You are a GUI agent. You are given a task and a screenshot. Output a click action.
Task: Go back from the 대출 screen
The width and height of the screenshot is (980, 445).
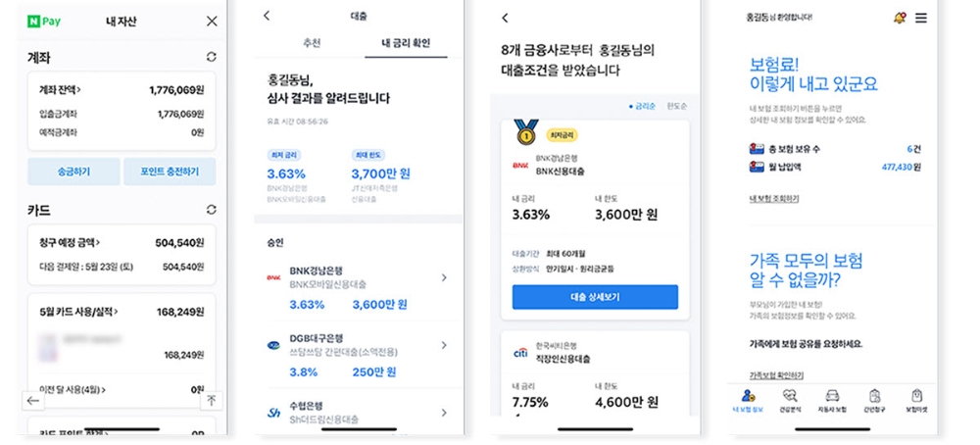(x=267, y=16)
